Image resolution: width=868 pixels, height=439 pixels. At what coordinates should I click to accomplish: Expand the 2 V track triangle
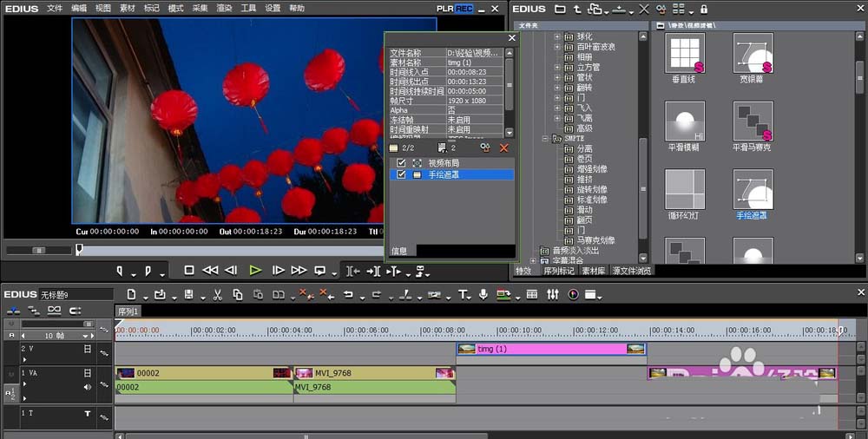pos(24,359)
